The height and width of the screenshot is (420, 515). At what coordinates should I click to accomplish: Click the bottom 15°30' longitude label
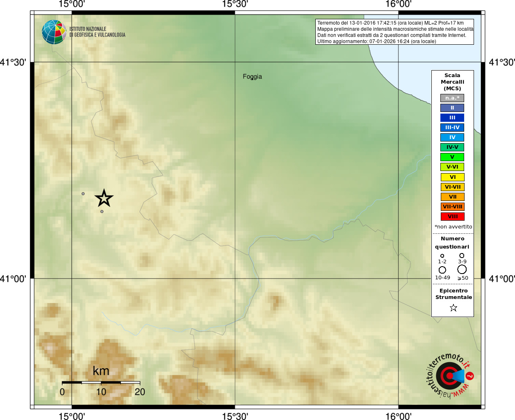pos(235,416)
